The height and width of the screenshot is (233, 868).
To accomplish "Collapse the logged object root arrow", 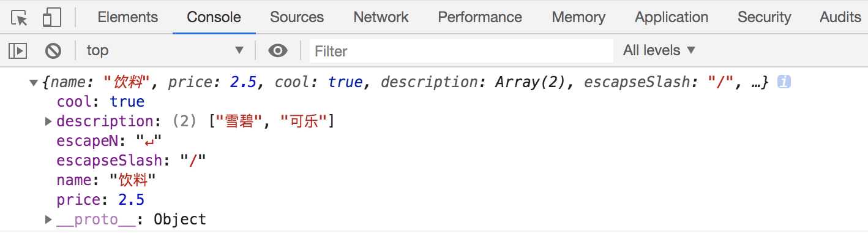I will click(x=34, y=83).
